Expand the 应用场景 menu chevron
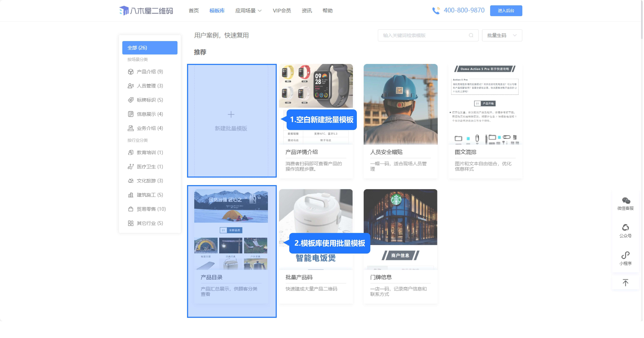Image resolution: width=644 pixels, height=338 pixels. [260, 11]
